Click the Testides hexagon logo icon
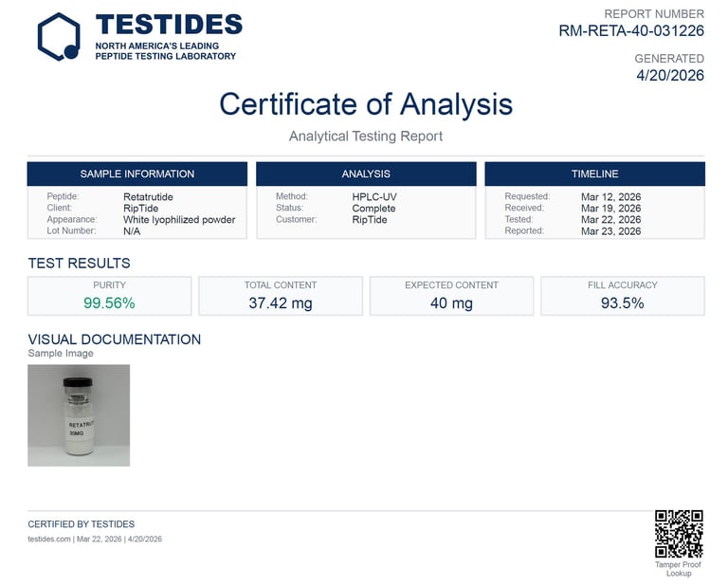728x586 pixels. pos(59,37)
